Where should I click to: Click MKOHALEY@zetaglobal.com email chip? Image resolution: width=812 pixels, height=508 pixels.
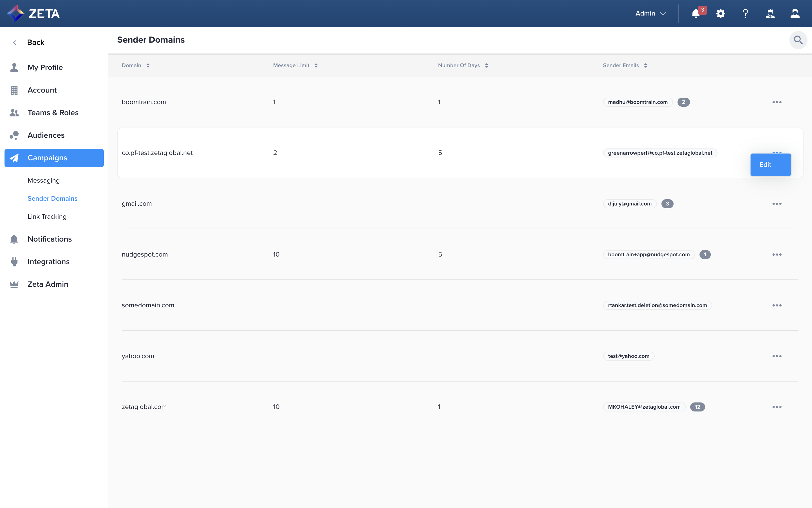[644, 407]
